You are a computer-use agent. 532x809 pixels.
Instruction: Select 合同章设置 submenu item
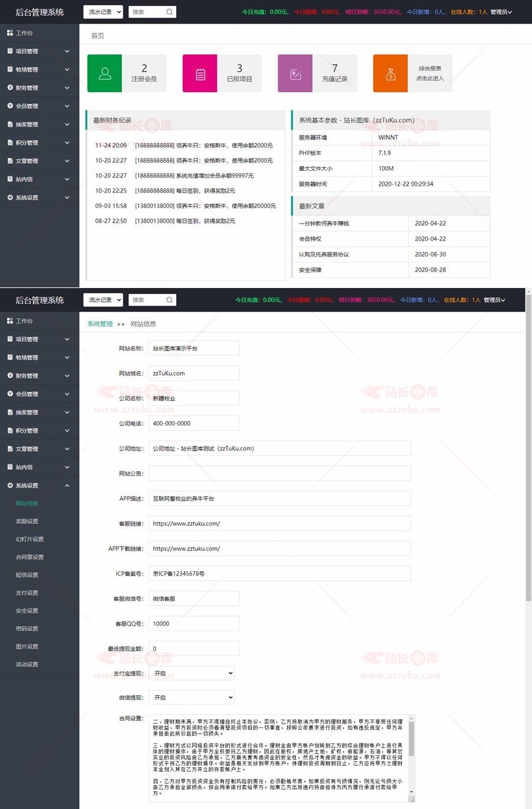click(30, 557)
